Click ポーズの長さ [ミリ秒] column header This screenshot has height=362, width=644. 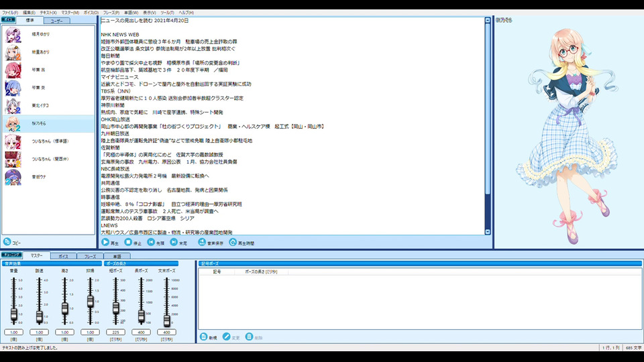(x=261, y=271)
